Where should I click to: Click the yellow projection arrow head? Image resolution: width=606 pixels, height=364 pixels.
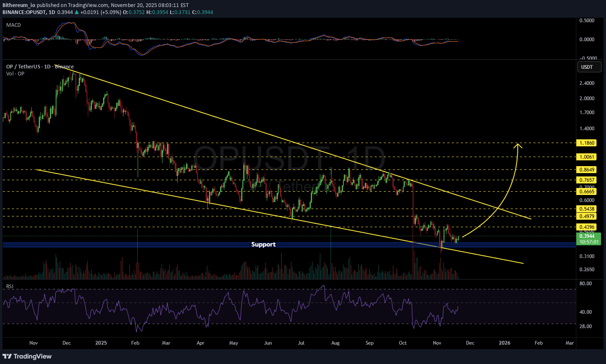click(x=518, y=145)
